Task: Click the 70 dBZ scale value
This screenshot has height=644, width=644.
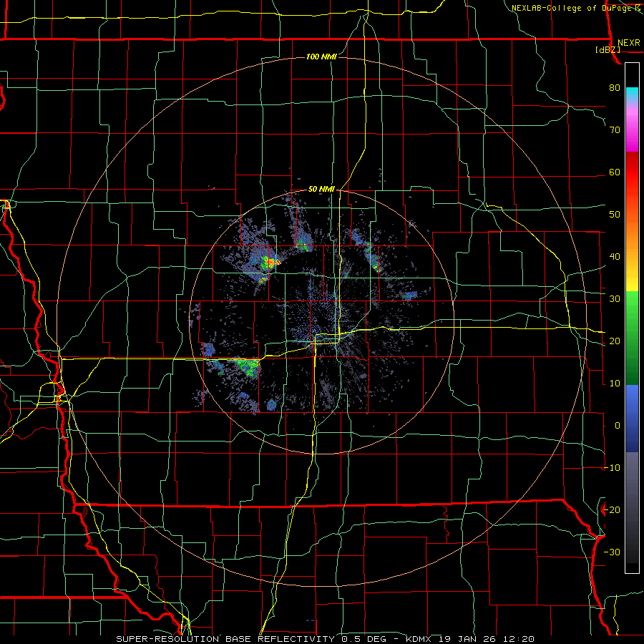Action: 615,130
